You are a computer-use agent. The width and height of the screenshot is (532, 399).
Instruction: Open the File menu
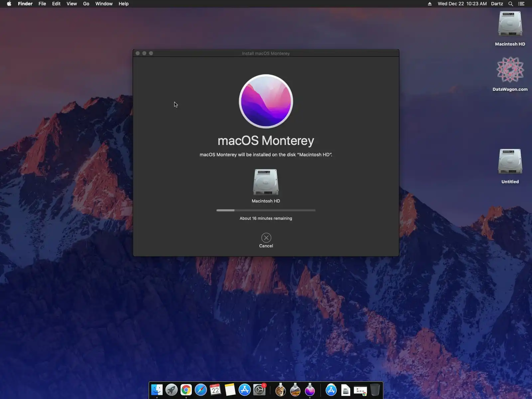click(x=42, y=4)
